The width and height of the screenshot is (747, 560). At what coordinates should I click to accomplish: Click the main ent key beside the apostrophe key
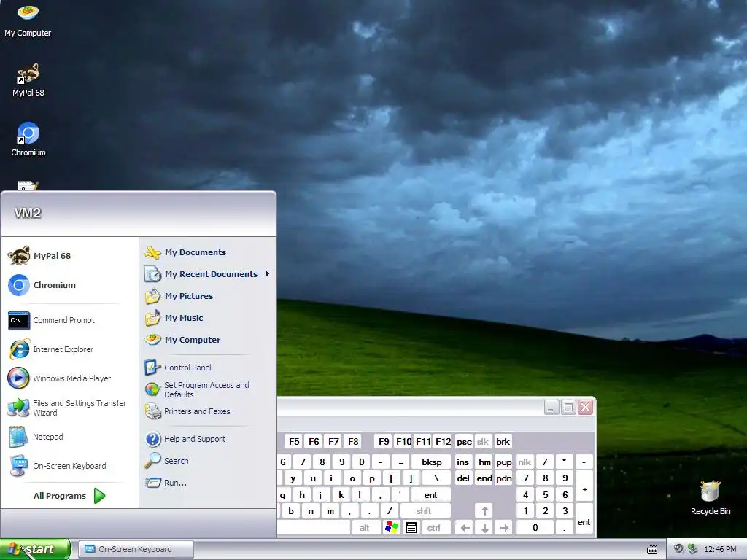click(430, 494)
